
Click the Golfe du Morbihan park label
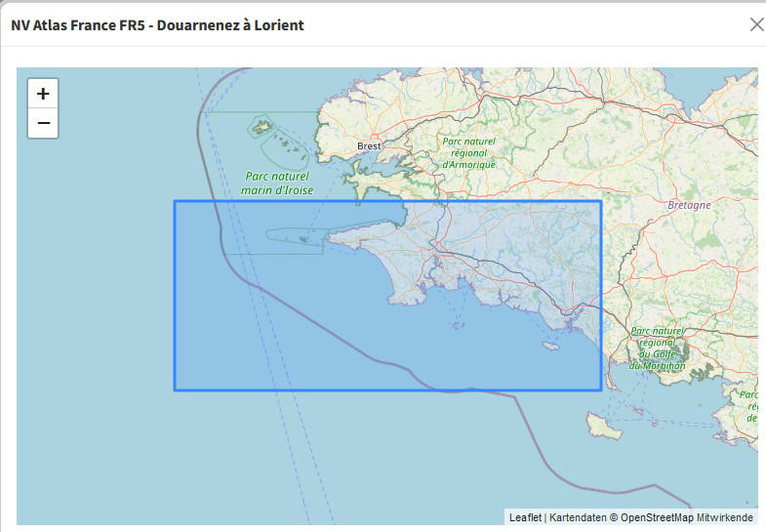[x=657, y=348]
